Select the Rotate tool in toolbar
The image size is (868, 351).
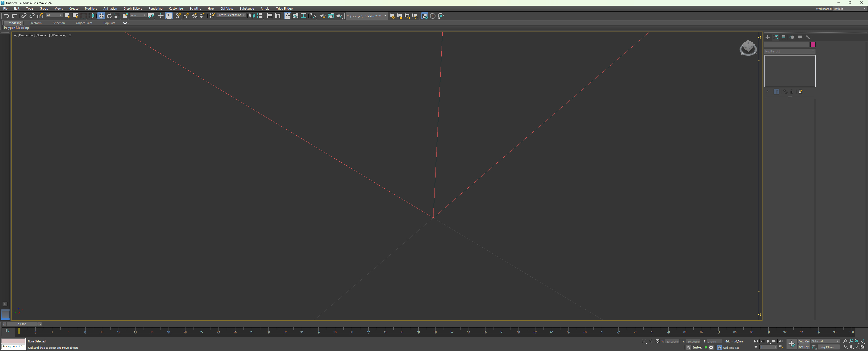tap(109, 16)
